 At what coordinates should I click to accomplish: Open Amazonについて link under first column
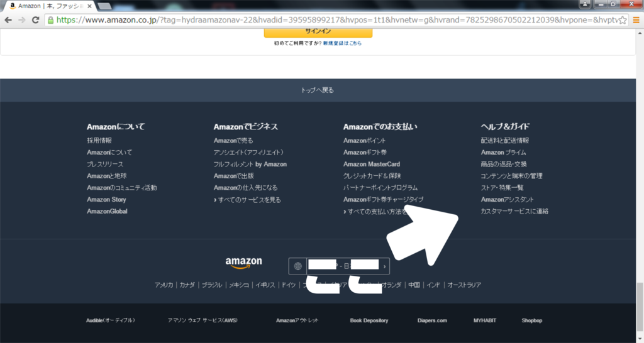[x=109, y=152]
